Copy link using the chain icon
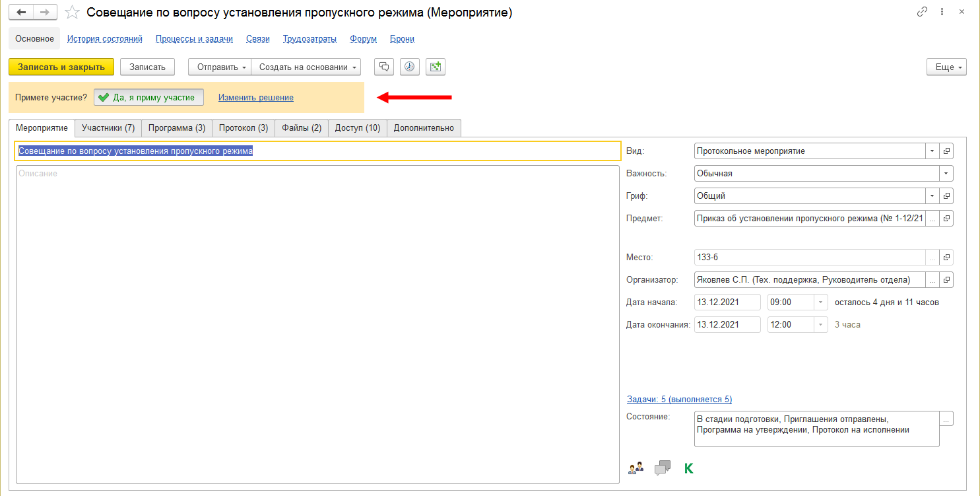 tap(923, 12)
